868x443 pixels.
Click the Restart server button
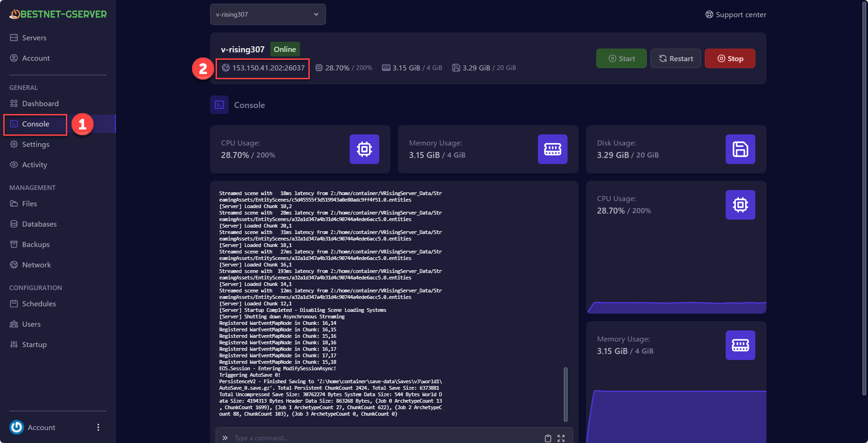tap(676, 58)
